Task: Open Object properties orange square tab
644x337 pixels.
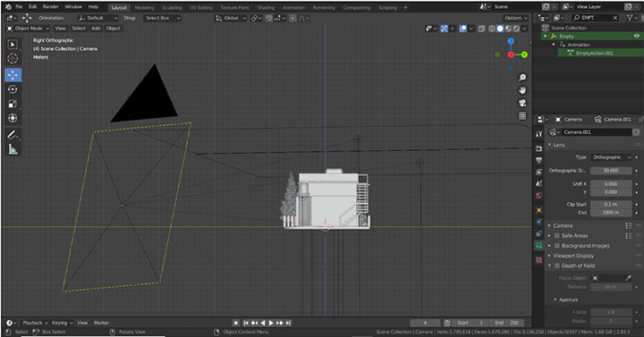Action: point(539,210)
